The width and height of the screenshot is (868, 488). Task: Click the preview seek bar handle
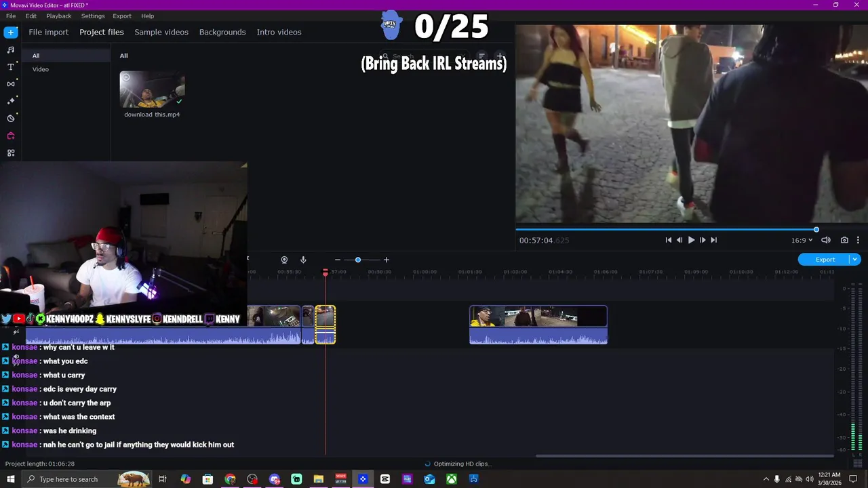pos(816,230)
